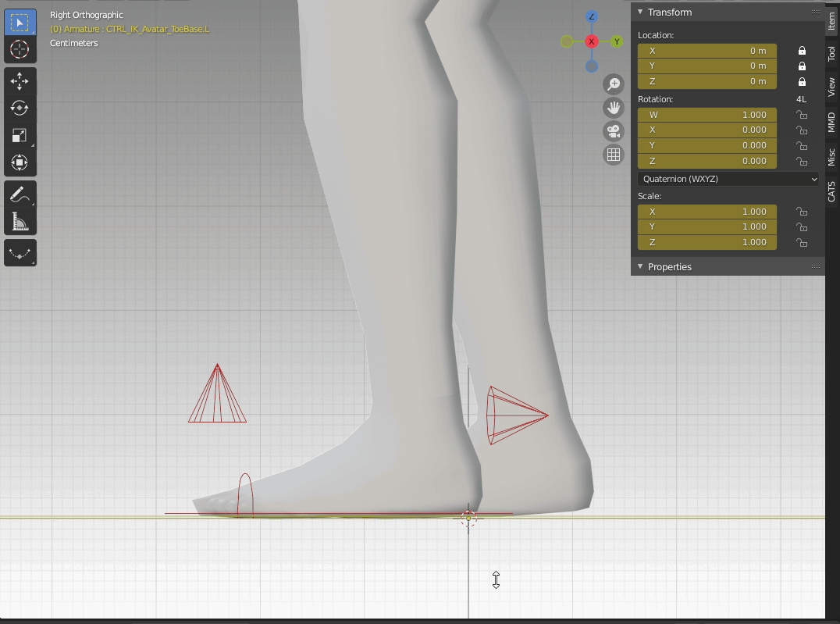
Task: Click the green Y axis gizmo
Action: [617, 41]
